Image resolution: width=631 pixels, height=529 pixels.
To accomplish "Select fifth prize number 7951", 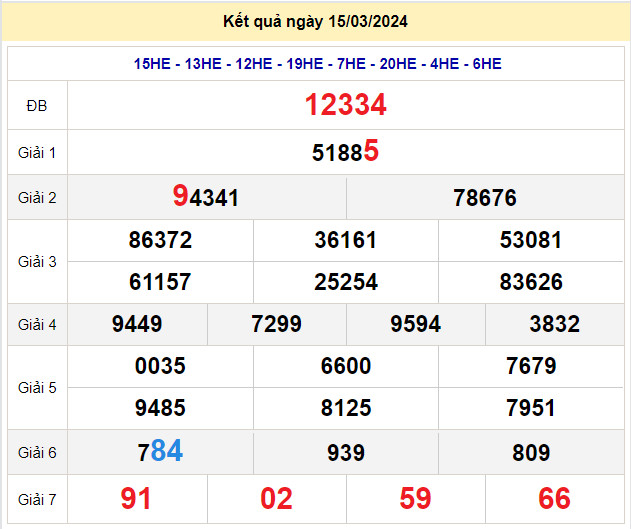I will click(530, 408).
